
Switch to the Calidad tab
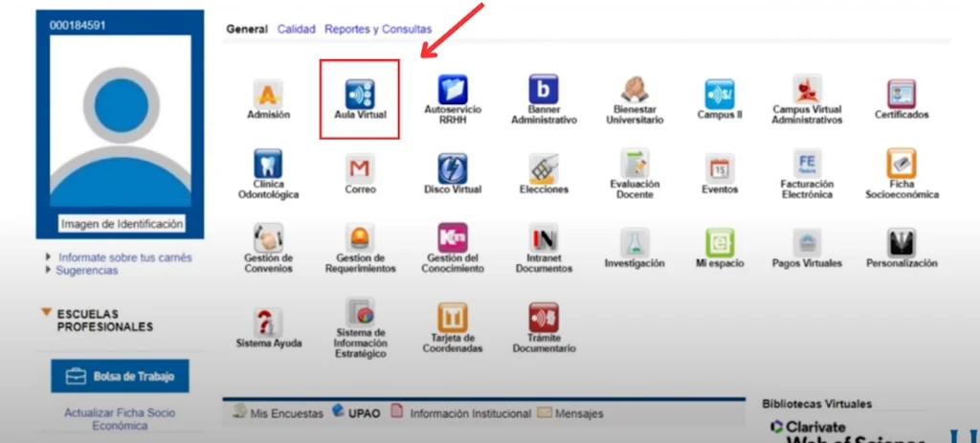coord(296,30)
